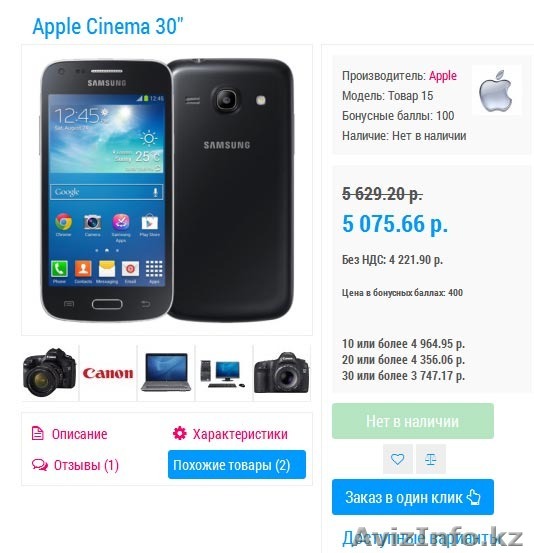This screenshot has width=534, height=553.
Task: Follow the Apple manufacturer link
Action: (443, 76)
